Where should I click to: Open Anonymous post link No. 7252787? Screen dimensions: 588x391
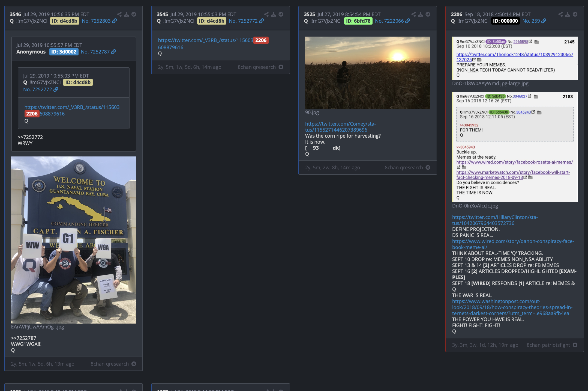click(x=95, y=52)
